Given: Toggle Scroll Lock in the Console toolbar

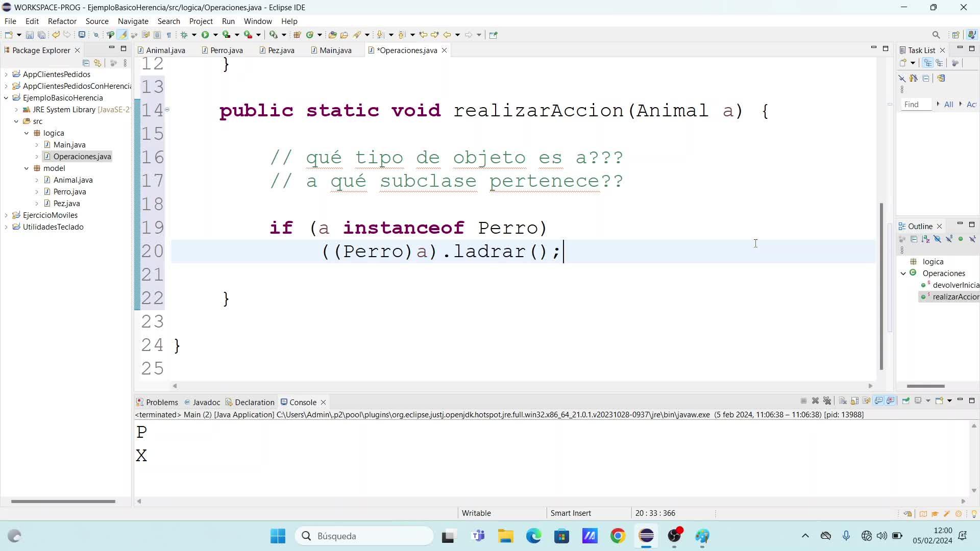Looking at the screenshot, I should pyautogui.click(x=854, y=400).
